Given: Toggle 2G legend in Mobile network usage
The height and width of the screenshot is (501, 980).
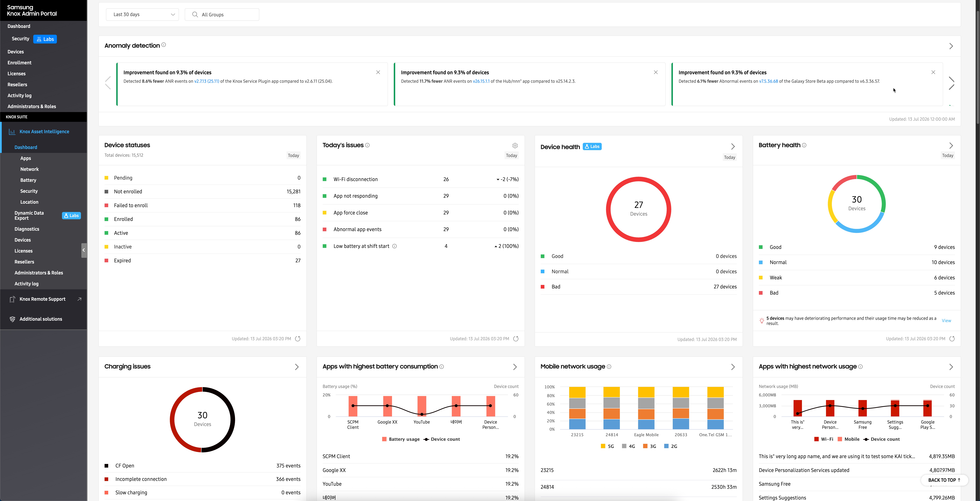Looking at the screenshot, I should [671, 446].
